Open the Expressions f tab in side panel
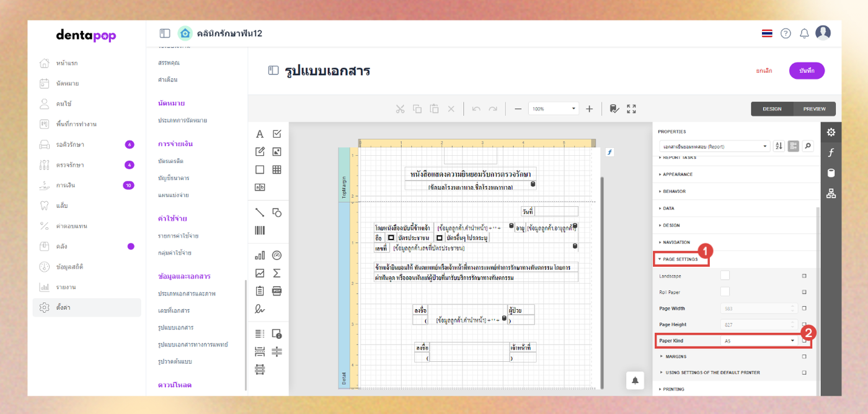 pos(831,153)
